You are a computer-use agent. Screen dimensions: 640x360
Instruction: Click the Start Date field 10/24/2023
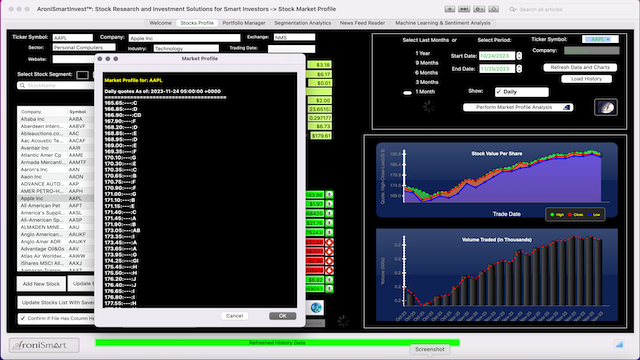497,56
